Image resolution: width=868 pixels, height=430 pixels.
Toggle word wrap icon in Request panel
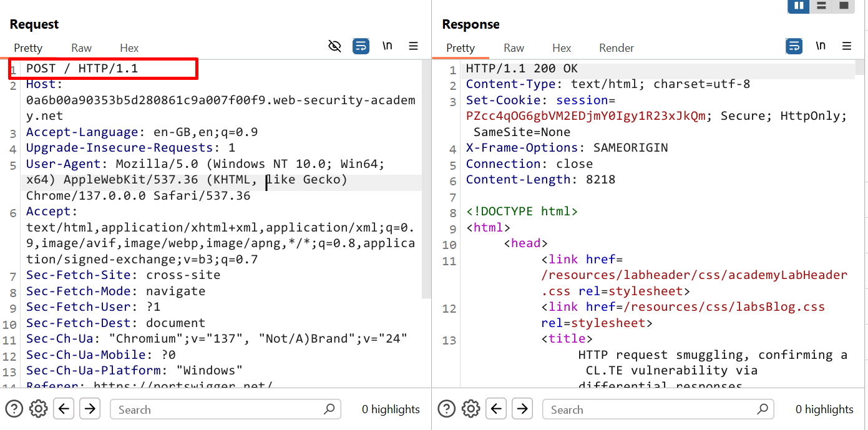[x=361, y=46]
